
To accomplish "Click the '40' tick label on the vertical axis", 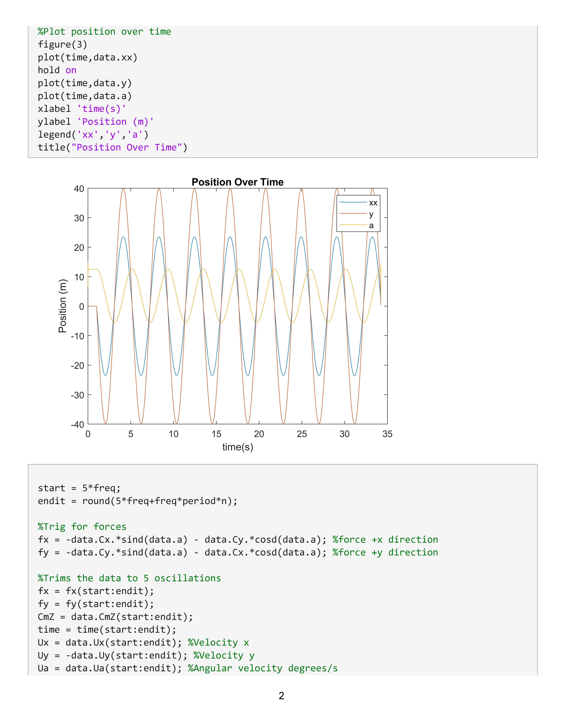I will click(x=79, y=189).
